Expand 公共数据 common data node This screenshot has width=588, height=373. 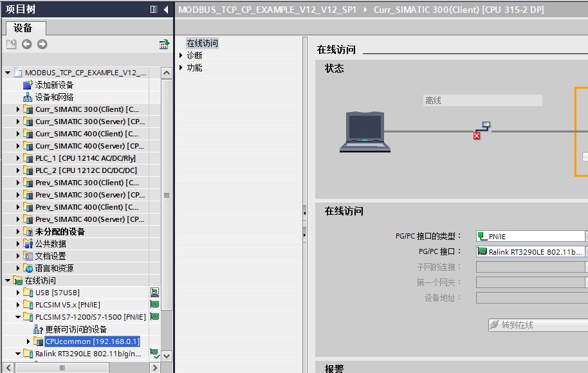(x=17, y=244)
